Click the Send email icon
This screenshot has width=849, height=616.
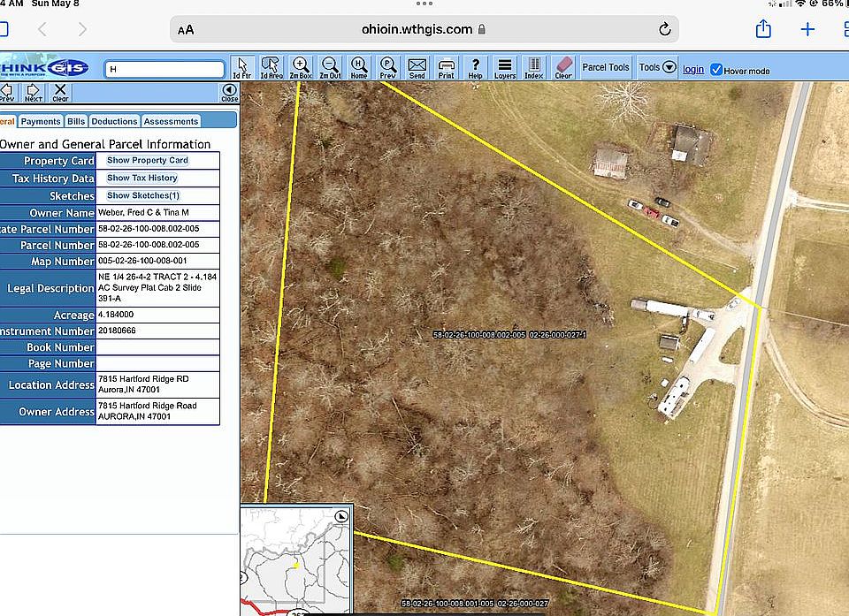[417, 67]
